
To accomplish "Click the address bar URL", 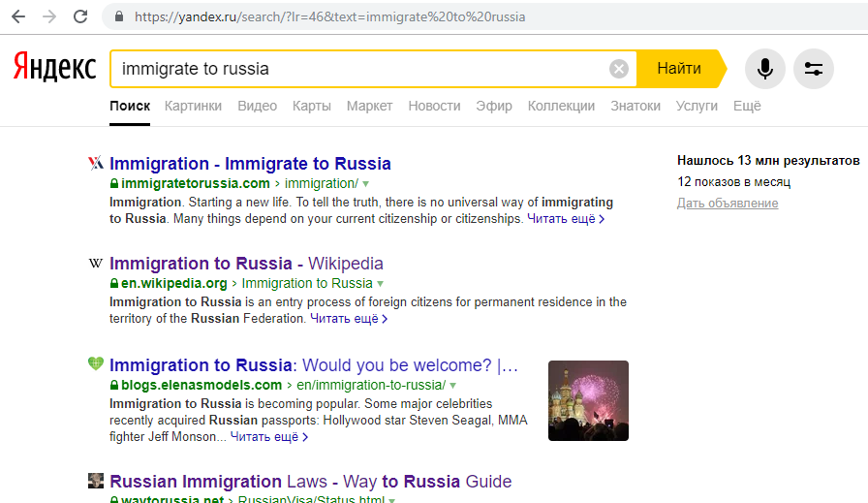I will tap(330, 17).
